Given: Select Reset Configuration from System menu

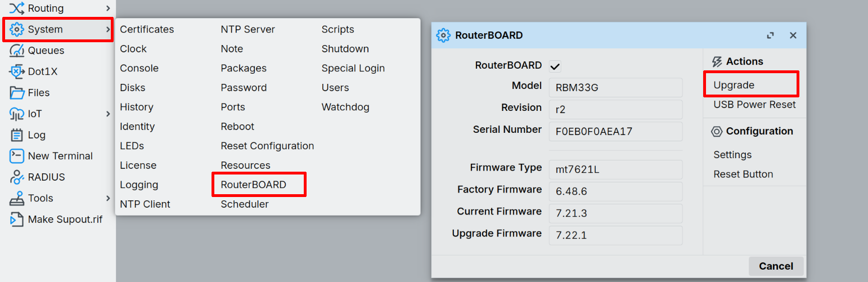Looking at the screenshot, I should click(x=267, y=146).
